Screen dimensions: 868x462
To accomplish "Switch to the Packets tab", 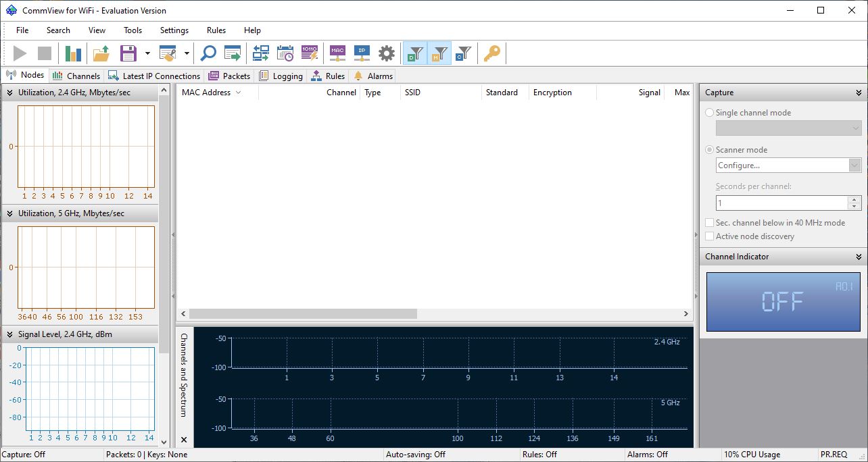I will tap(230, 76).
